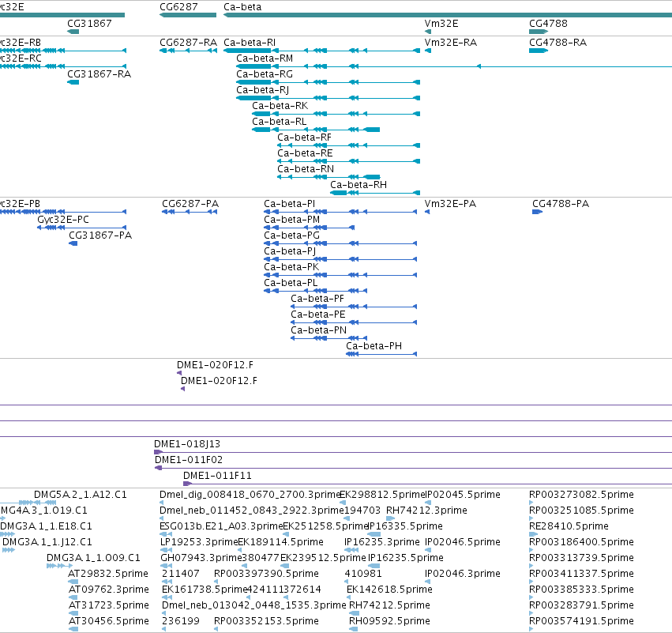Select EST RH09592.5prime
Image resolution: width=672 pixels, height=633 pixels.
click(x=389, y=621)
